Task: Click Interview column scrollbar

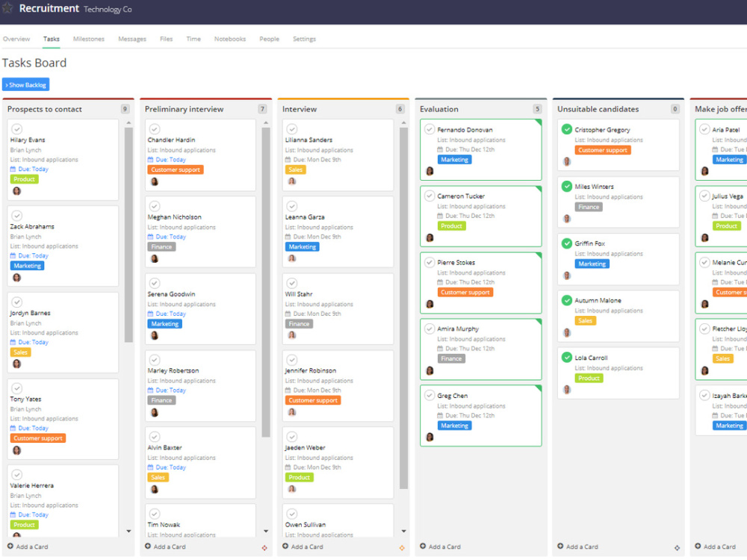Action: click(403, 308)
